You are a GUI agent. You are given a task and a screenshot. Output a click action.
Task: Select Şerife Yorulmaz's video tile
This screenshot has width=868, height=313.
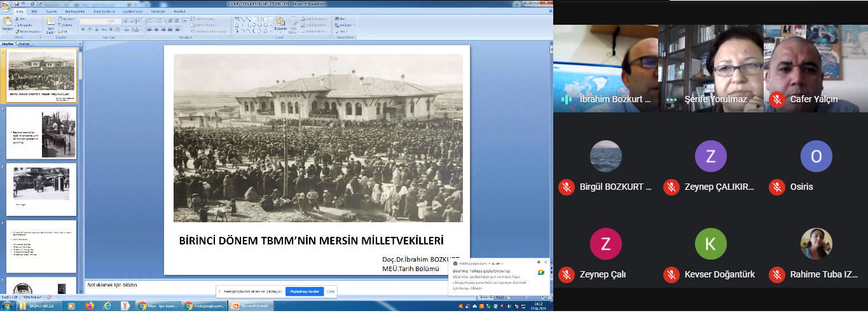(x=710, y=69)
